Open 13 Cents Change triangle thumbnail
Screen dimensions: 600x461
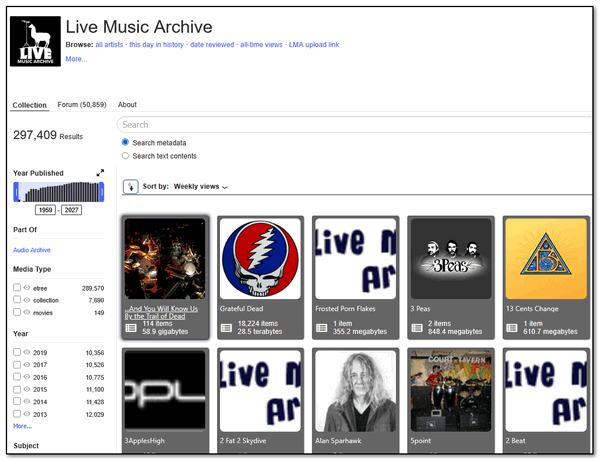546,259
